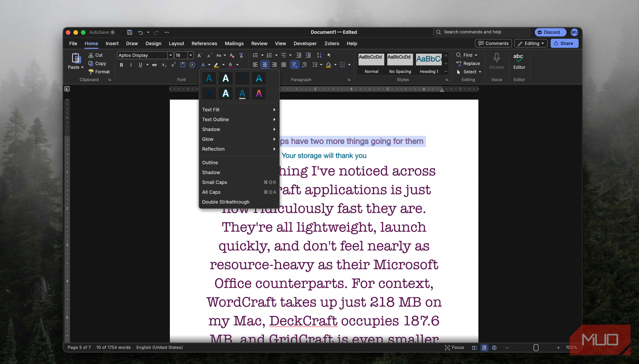The width and height of the screenshot is (639, 364).
Task: Open the Text Fill submenu
Action: click(x=239, y=110)
